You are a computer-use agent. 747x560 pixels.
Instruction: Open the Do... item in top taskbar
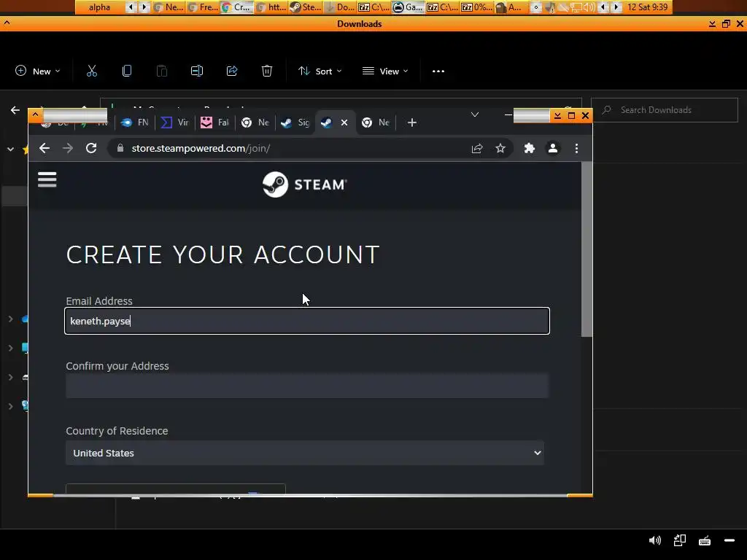pyautogui.click(x=340, y=7)
